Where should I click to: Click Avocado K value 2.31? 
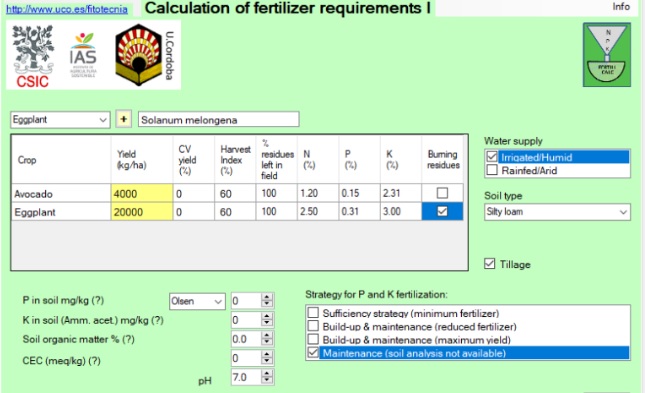pos(401,193)
